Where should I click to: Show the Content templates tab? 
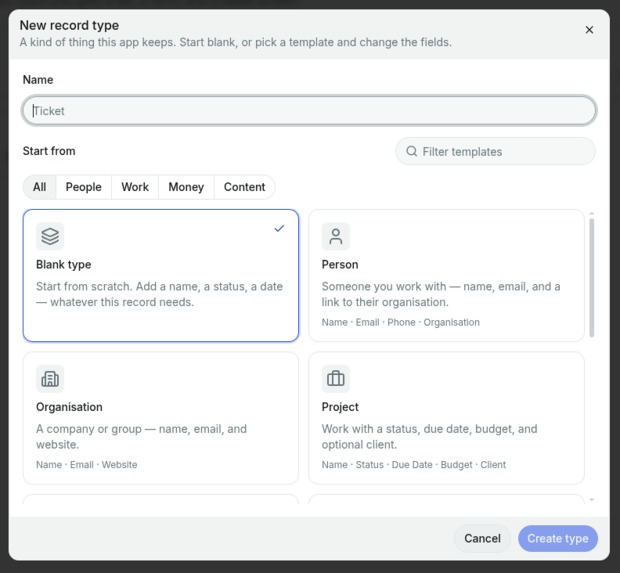coord(244,187)
